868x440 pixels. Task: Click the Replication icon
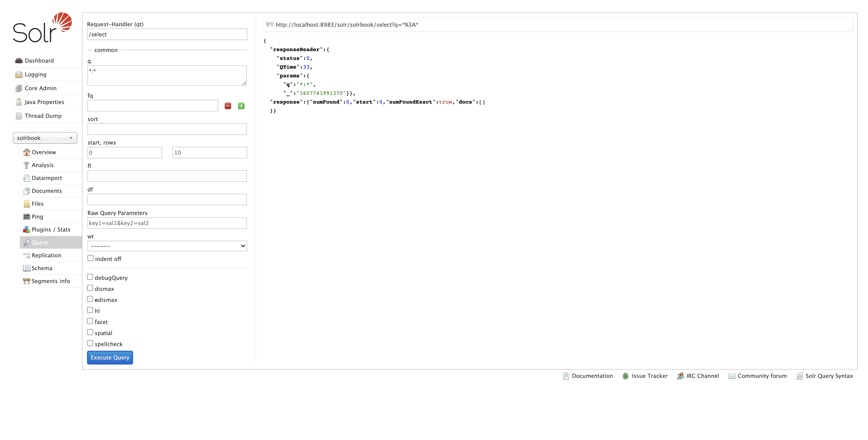[x=26, y=255]
